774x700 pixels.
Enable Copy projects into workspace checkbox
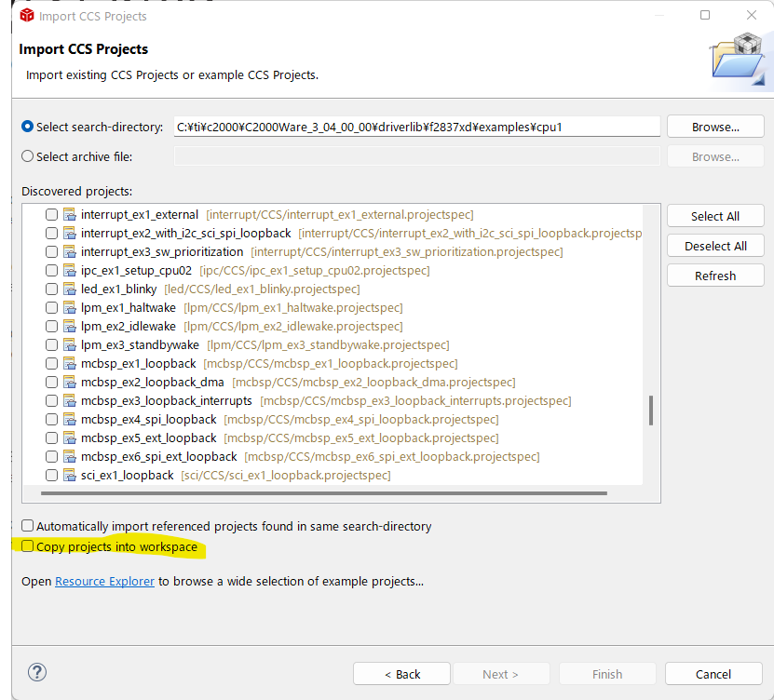[28, 546]
